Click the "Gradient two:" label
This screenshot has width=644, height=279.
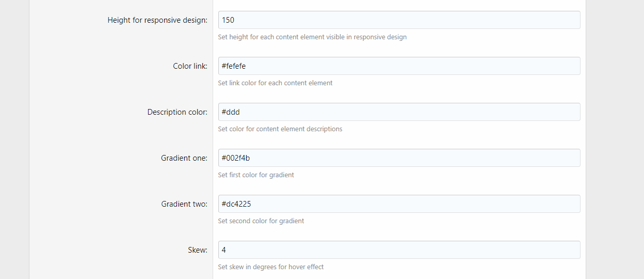pos(184,204)
